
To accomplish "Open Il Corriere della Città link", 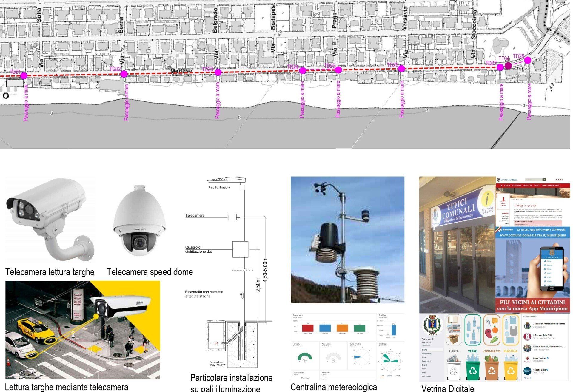I will (x=542, y=335).
